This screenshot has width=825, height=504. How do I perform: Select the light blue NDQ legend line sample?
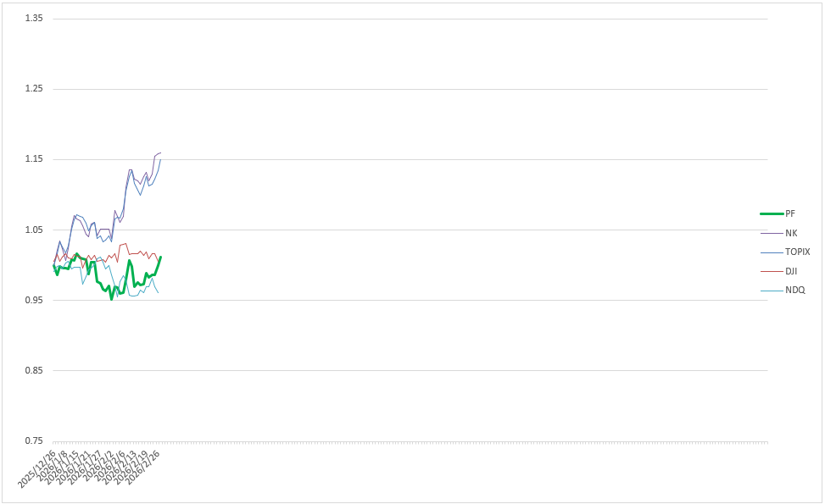click(x=771, y=290)
